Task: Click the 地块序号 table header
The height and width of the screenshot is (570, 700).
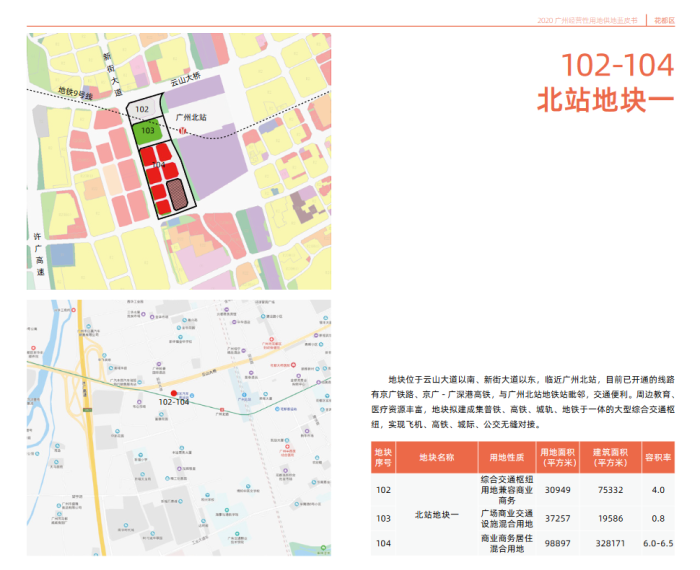Action: pos(383,457)
